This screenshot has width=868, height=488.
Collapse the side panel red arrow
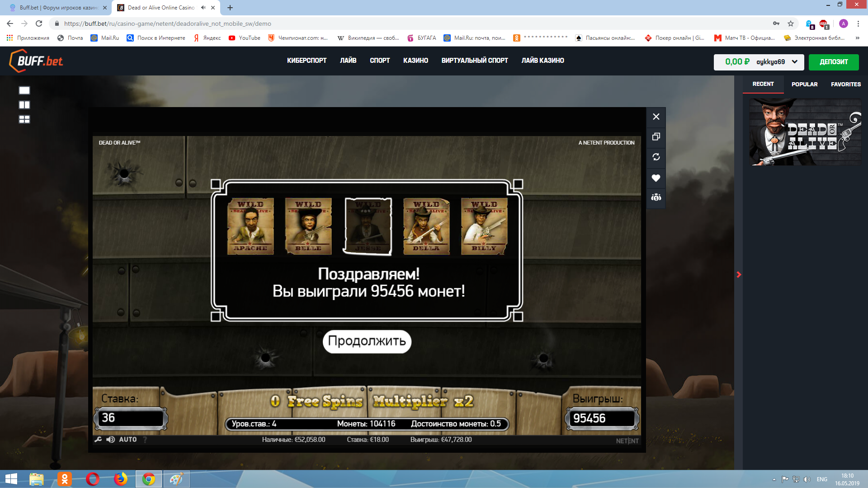coord(739,274)
